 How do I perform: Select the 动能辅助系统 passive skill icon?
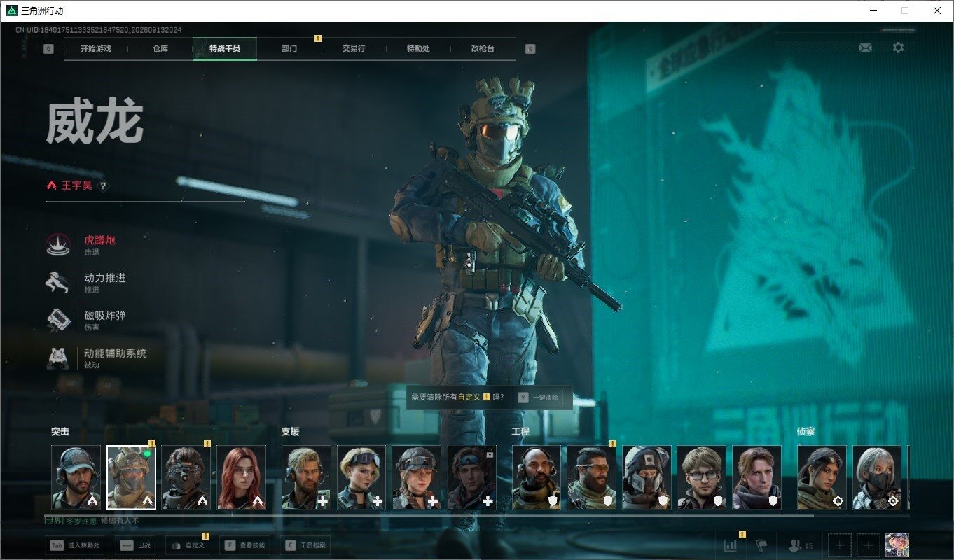tap(57, 358)
